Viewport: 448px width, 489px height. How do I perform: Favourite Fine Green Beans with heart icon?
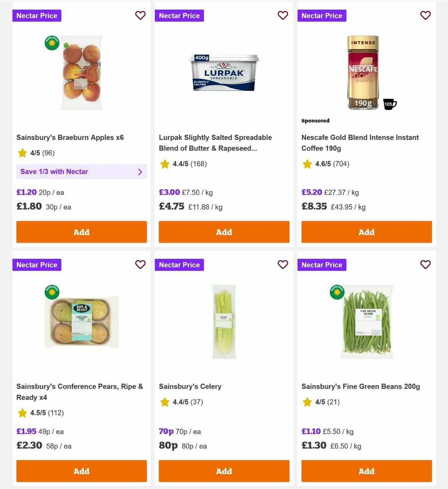point(426,264)
